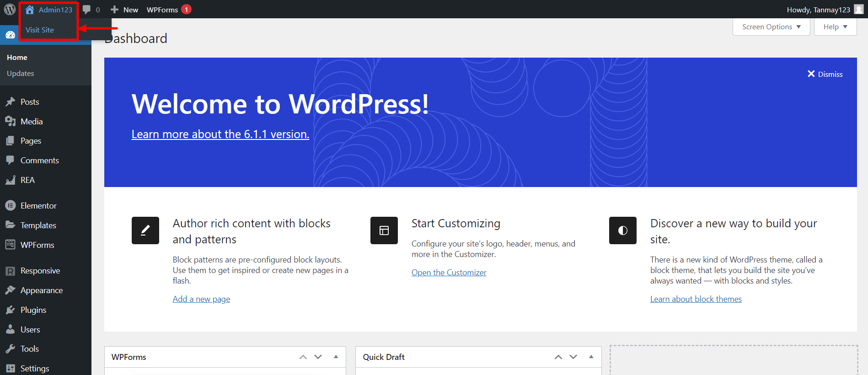Open the comments bubble icon in admin bar
The height and width of the screenshot is (375, 868).
coord(86,10)
